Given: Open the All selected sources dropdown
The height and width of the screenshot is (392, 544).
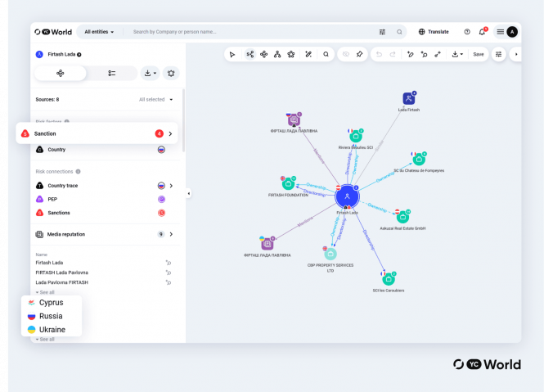Looking at the screenshot, I should click(x=156, y=99).
